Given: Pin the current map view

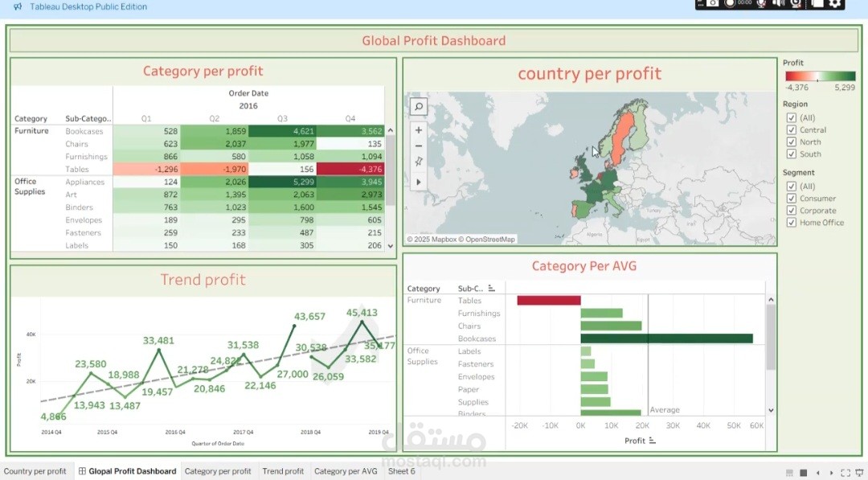Looking at the screenshot, I should coord(419,161).
